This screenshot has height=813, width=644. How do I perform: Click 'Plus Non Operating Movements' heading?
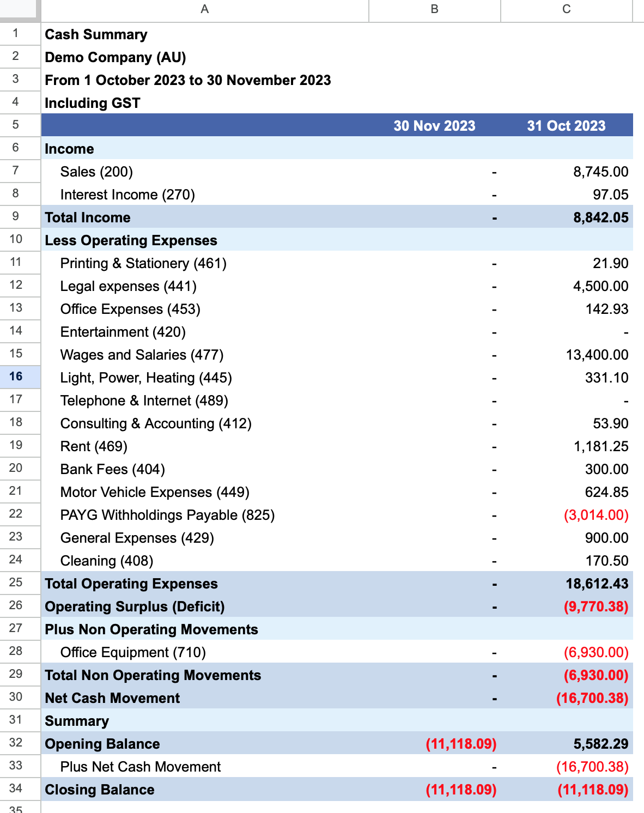(x=151, y=629)
